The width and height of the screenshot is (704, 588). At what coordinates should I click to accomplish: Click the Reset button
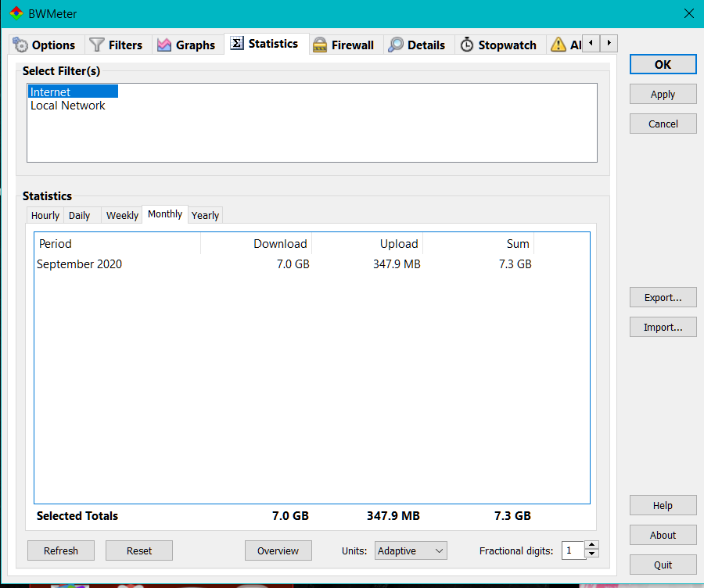139,550
